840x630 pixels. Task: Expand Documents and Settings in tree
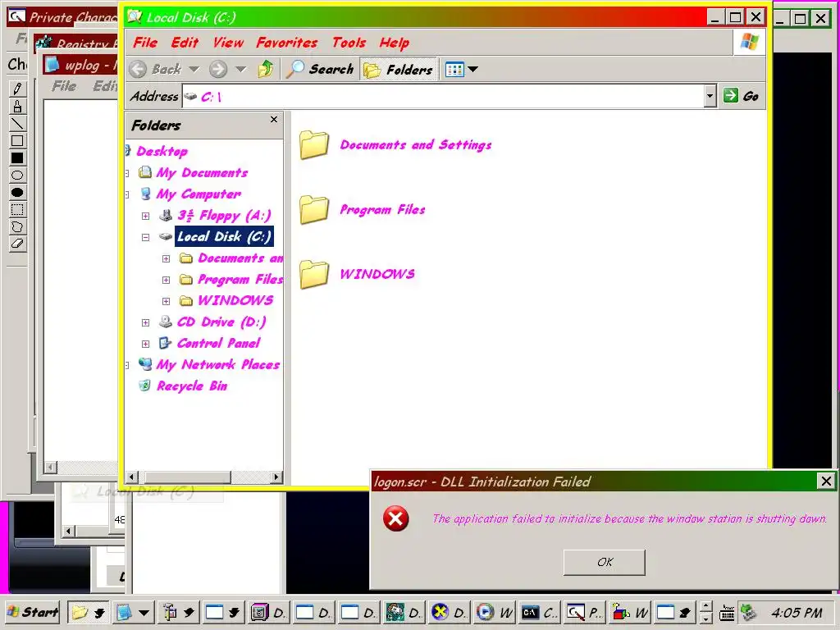click(x=166, y=258)
